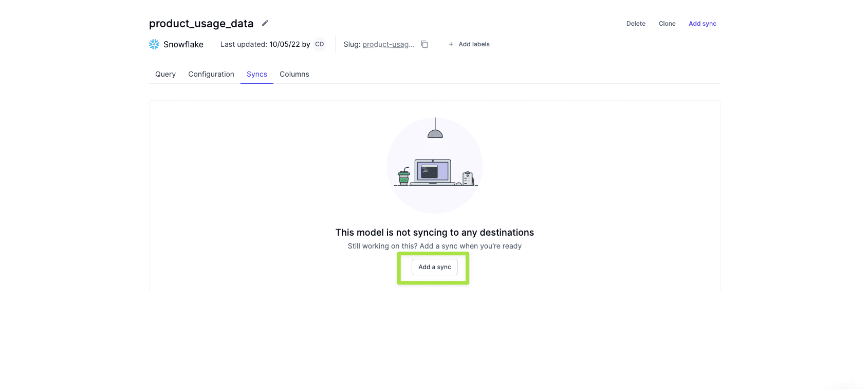This screenshot has height=389, width=868.
Task: Click the Snowflake source name
Action: [183, 44]
